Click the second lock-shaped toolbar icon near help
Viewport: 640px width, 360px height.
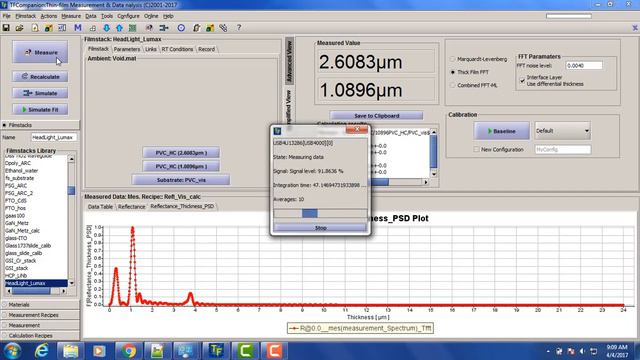coord(210,28)
